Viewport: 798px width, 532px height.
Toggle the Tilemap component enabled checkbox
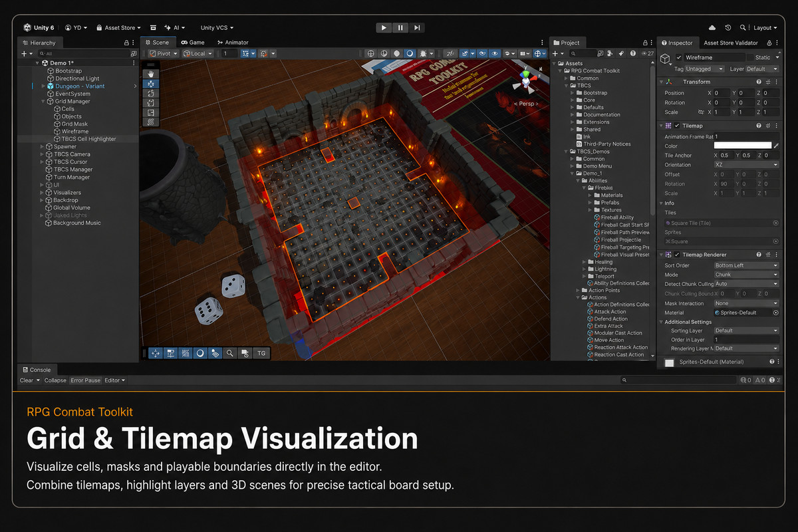[x=677, y=126]
